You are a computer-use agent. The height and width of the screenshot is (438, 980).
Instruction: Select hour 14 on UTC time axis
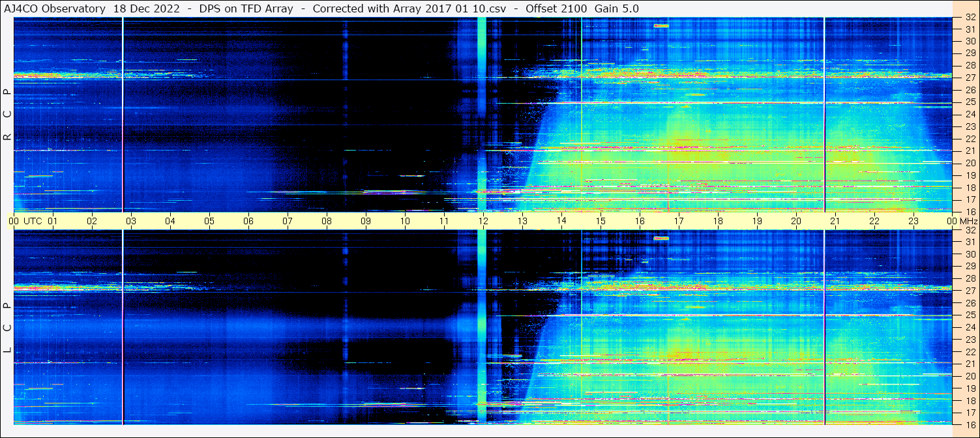pyautogui.click(x=561, y=221)
